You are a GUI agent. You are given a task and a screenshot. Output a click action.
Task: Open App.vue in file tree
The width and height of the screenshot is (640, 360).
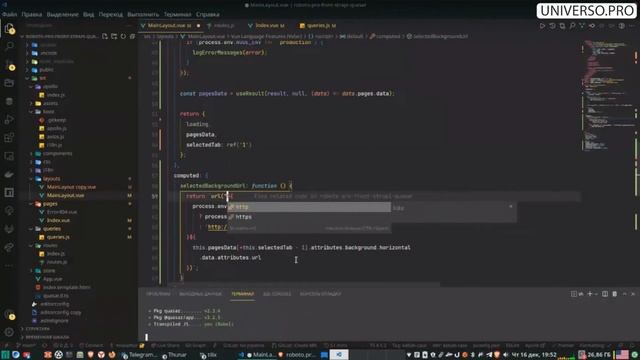52,279
